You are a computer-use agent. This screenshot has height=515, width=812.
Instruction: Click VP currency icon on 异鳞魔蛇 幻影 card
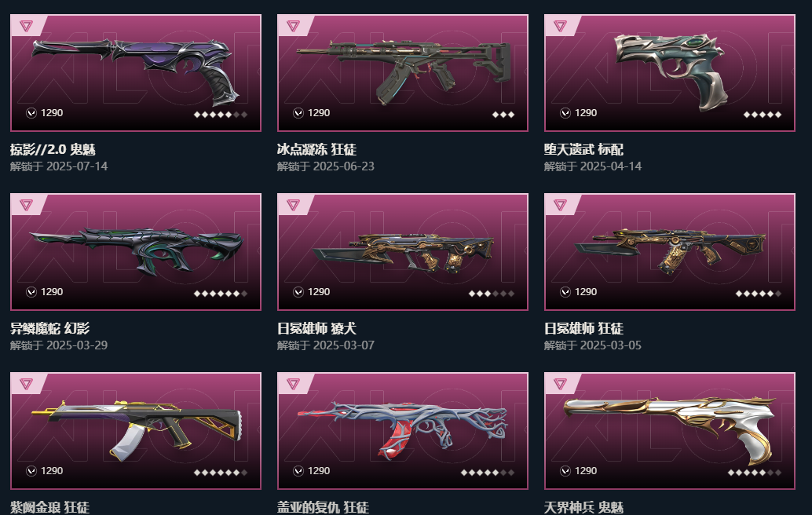point(31,292)
